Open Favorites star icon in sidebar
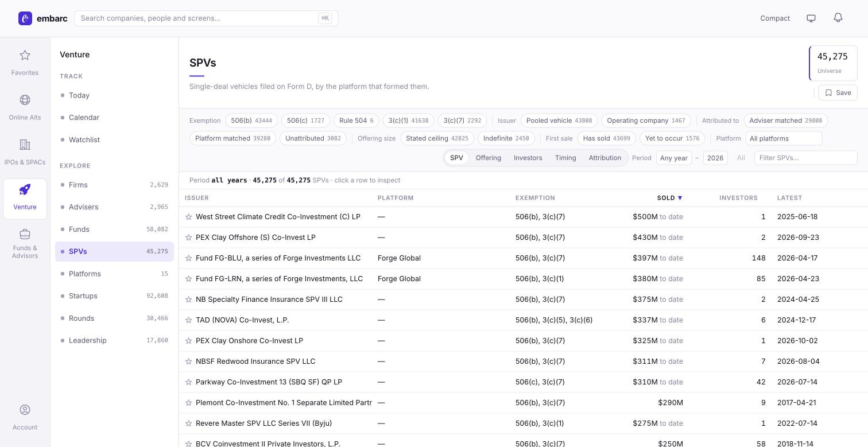Screen dimensions: 868x447 25,55
